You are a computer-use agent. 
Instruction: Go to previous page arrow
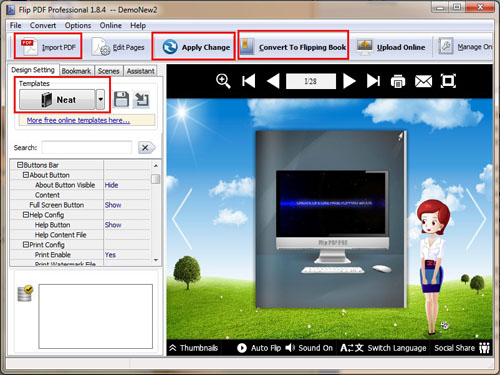click(273, 81)
